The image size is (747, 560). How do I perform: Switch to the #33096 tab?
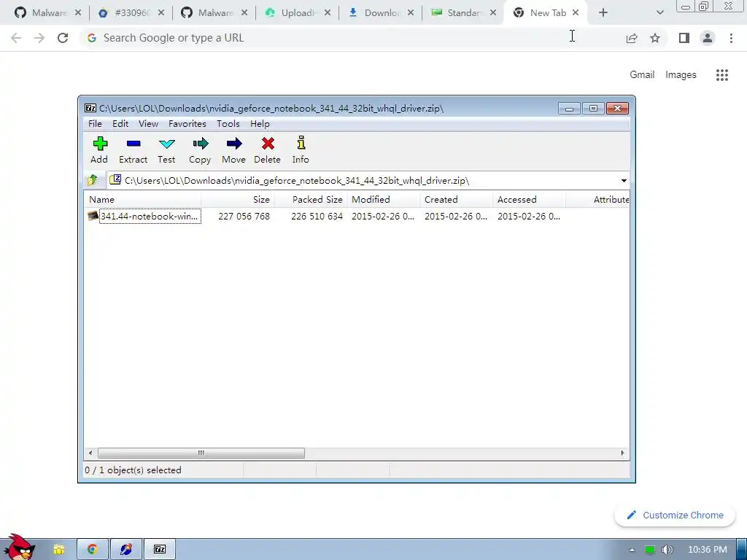click(131, 13)
